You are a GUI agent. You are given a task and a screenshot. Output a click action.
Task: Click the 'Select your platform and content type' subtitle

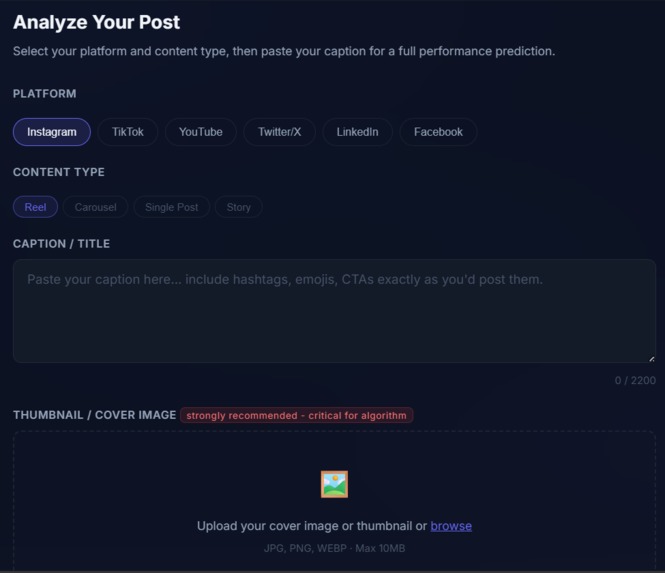(284, 51)
